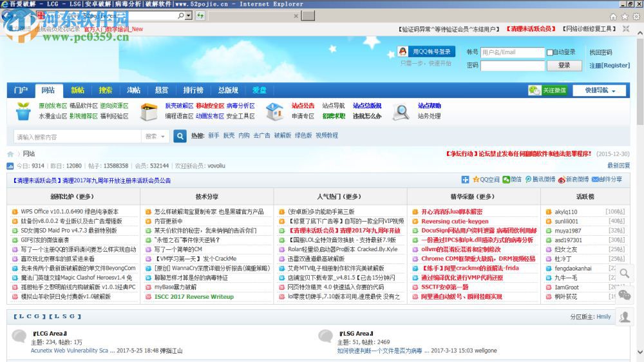Click the 登录 login button
Screen dimensions: 644x362
(x=564, y=65)
